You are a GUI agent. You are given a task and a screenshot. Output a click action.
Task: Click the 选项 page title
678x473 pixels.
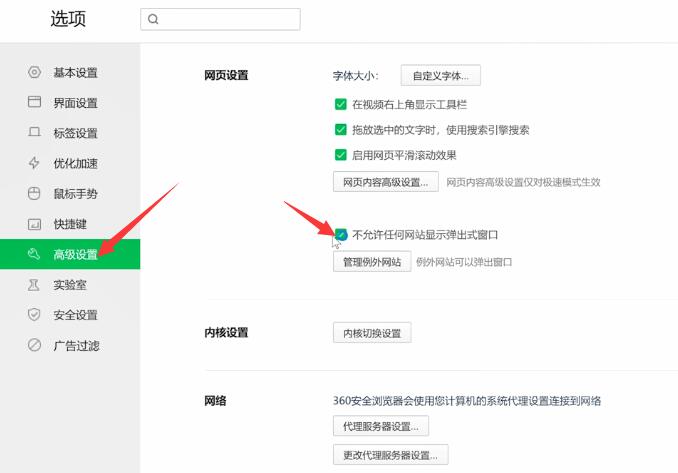(x=68, y=19)
